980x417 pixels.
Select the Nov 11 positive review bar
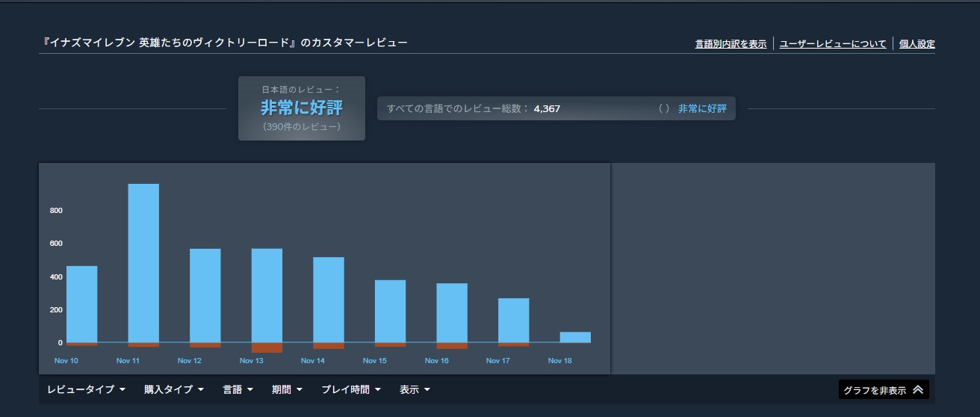[143, 263]
